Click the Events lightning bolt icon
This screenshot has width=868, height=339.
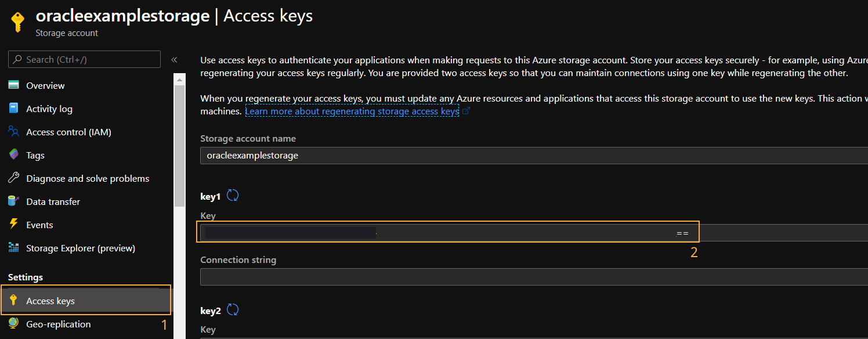(x=14, y=225)
